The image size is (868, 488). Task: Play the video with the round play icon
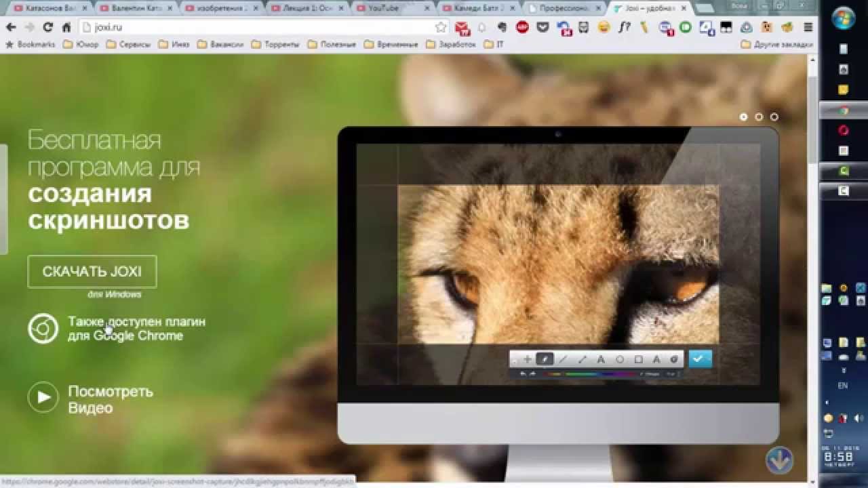click(x=43, y=397)
